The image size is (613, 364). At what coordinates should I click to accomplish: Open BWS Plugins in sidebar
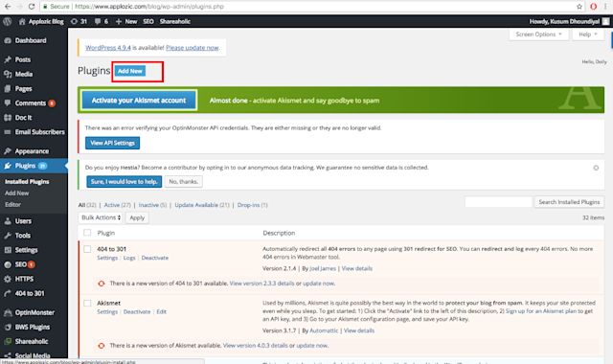tap(34, 327)
